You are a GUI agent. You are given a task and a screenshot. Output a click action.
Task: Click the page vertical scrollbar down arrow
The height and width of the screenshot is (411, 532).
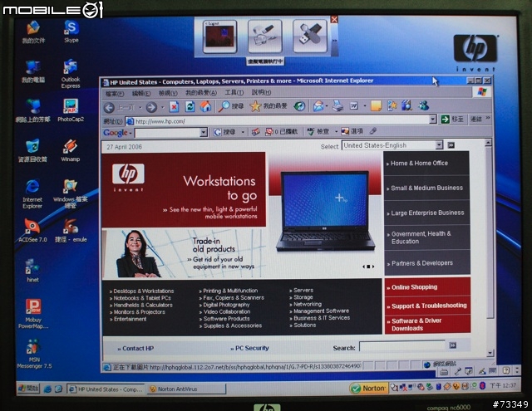coord(490,353)
